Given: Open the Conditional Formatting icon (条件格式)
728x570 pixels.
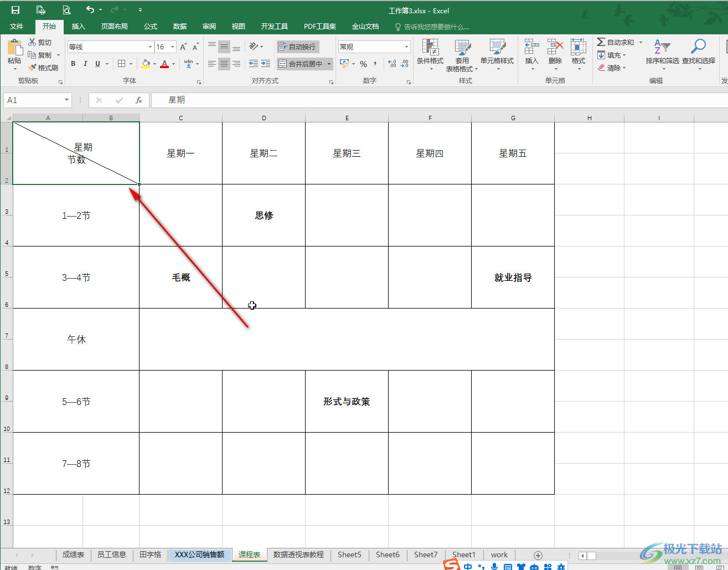Looking at the screenshot, I should point(430,47).
